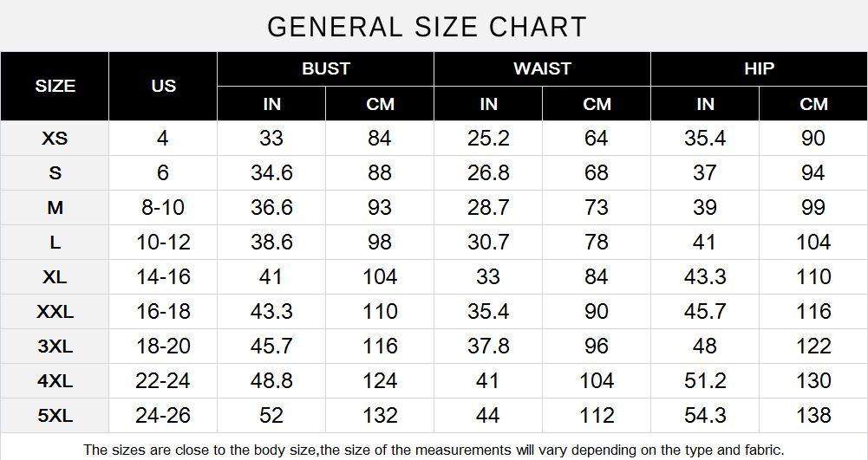Select the XXL size row label
868x460 pixels.
55,312
